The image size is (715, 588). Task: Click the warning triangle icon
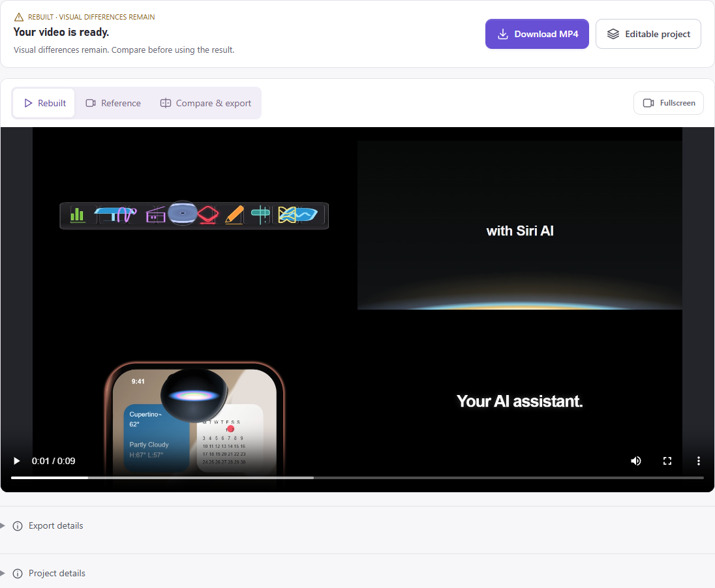19,17
